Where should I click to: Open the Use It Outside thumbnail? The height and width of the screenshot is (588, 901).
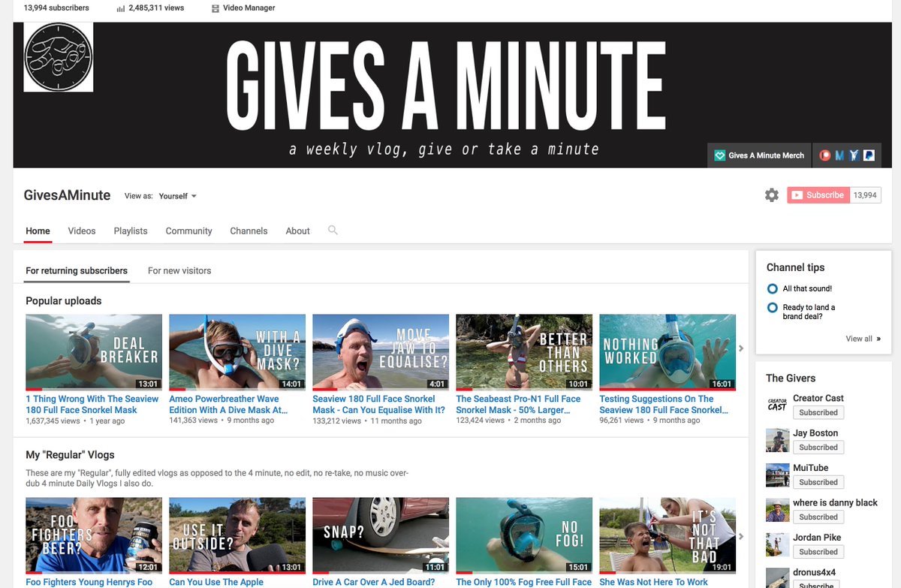click(x=237, y=535)
